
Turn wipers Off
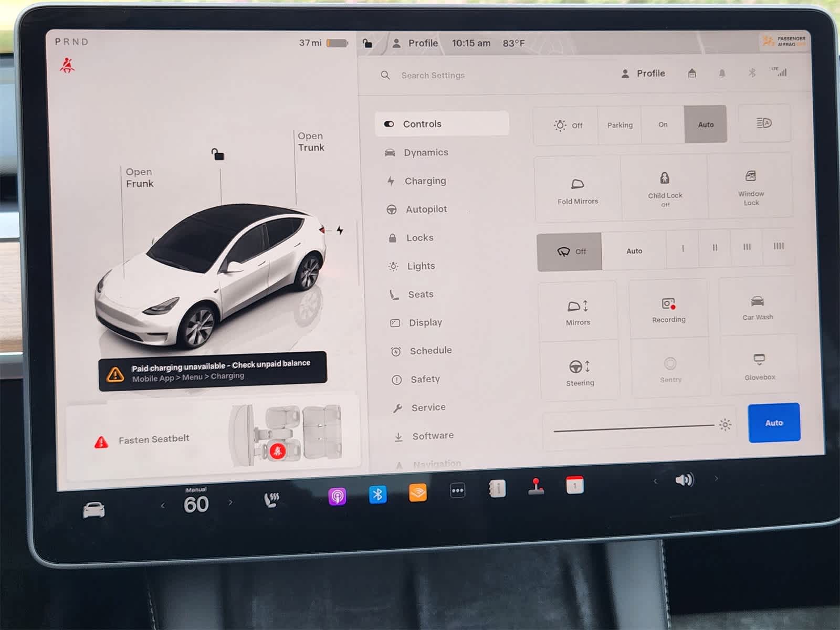pyautogui.click(x=570, y=251)
